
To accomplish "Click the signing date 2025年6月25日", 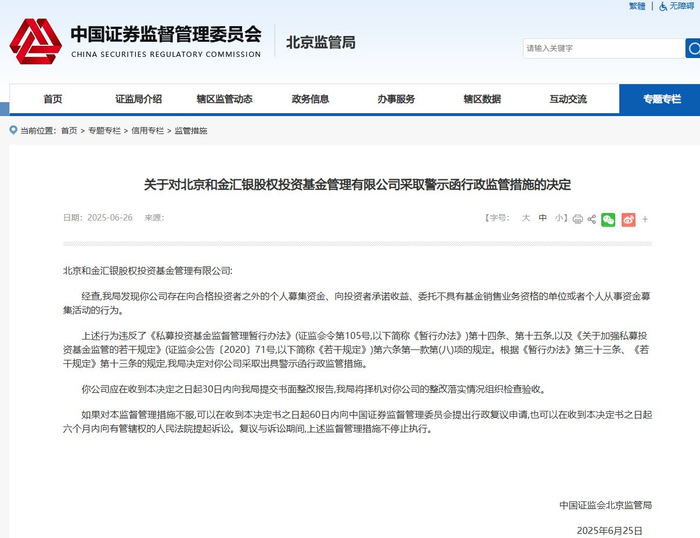I will coord(609,531).
